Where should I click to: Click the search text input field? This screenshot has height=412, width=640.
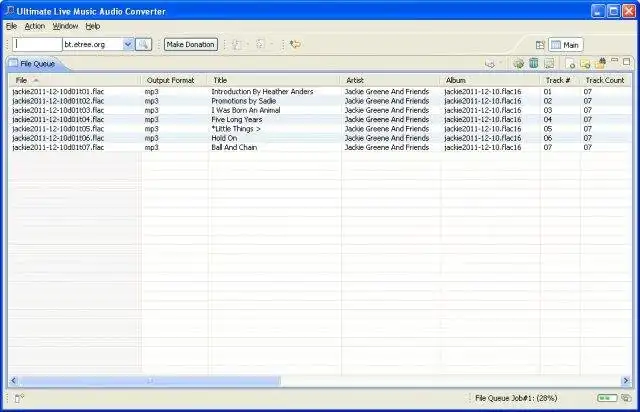click(37, 45)
